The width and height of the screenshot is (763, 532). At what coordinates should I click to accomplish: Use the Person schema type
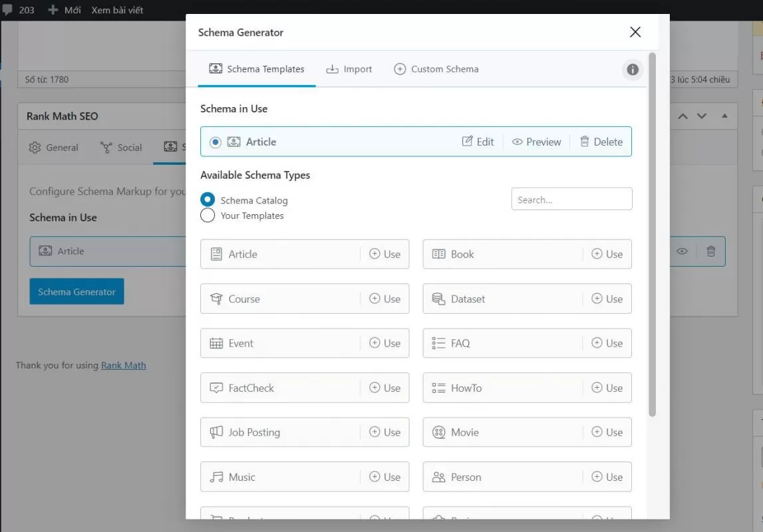click(x=607, y=477)
